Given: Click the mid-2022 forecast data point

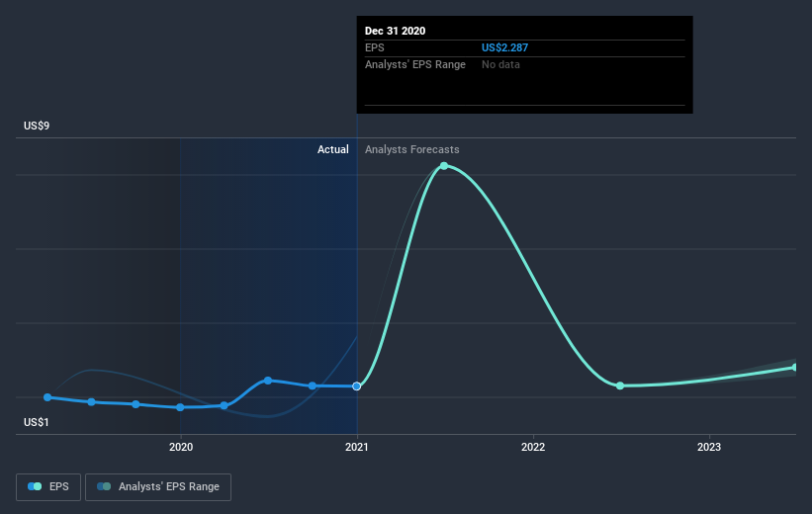Looking at the screenshot, I should click(620, 385).
